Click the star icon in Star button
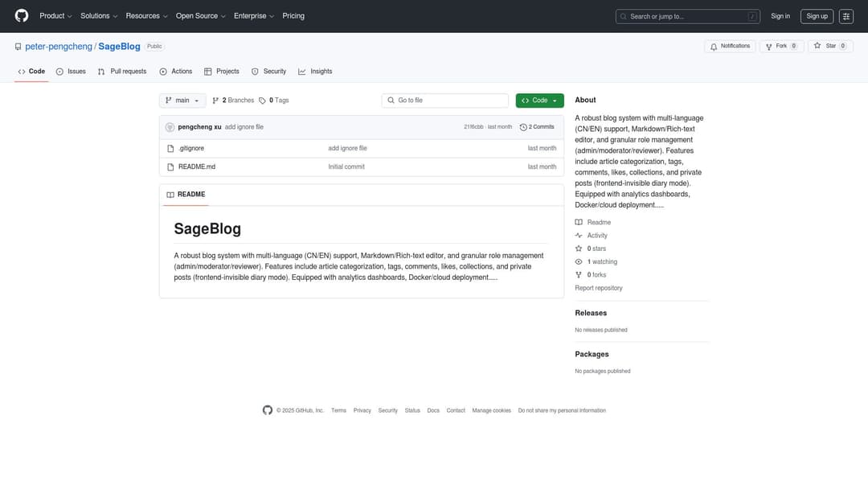Viewport: 868px width, 489px height. [x=817, y=46]
